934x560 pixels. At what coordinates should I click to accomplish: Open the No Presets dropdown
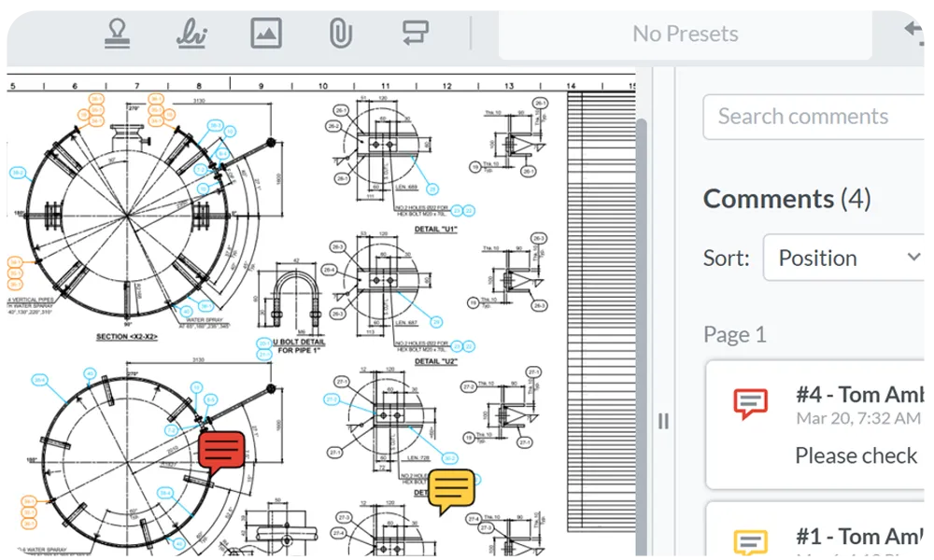click(x=685, y=35)
